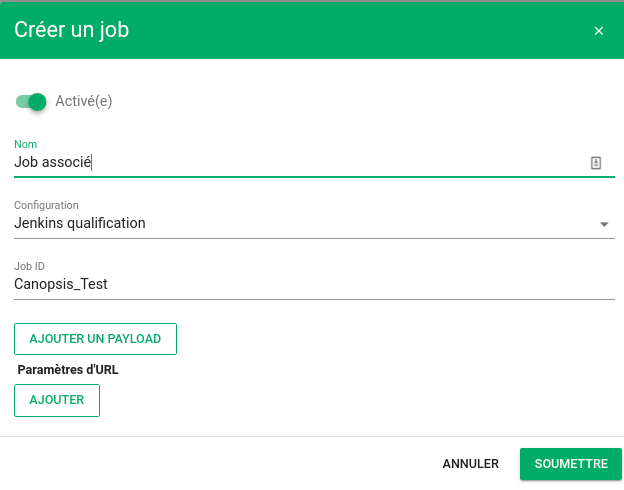Add a URL parameter with AJOUTER button
Viewport: 624px width, 490px height.
coord(57,400)
